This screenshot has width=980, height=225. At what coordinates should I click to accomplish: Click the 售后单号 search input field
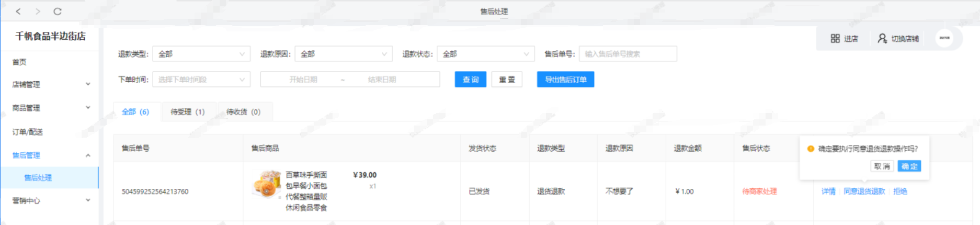pos(628,54)
